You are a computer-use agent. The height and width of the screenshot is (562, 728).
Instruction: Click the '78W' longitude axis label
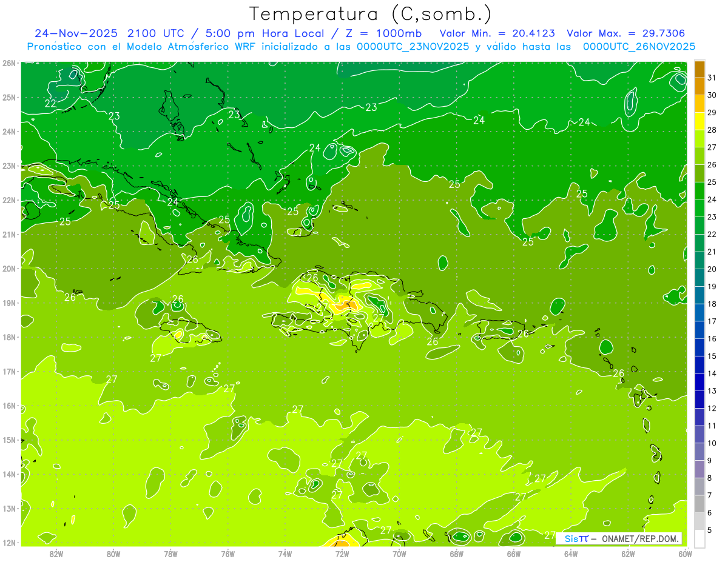[x=170, y=554]
